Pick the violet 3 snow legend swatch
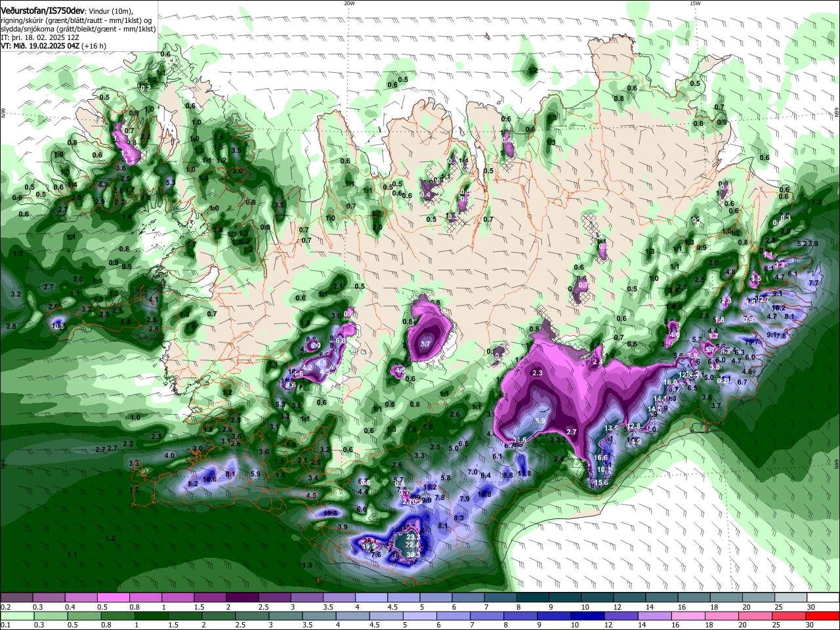The image size is (840, 630). [306, 597]
